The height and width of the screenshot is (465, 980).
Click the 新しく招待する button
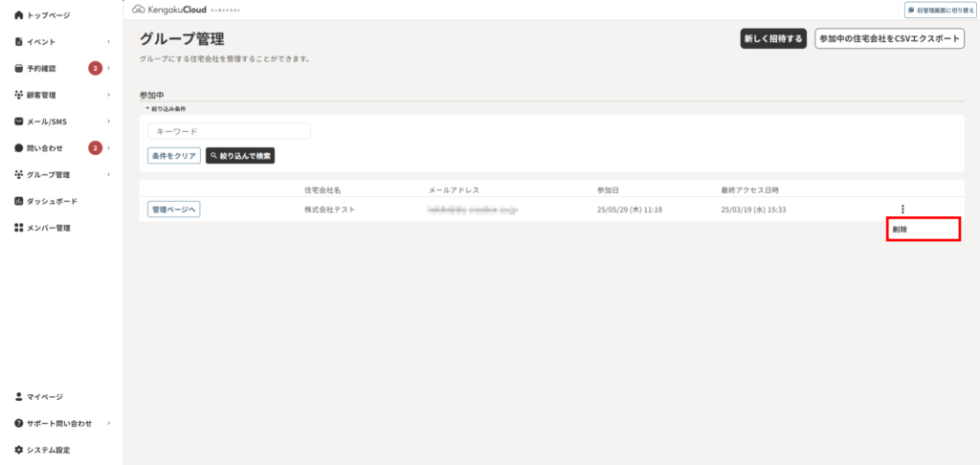pos(773,39)
